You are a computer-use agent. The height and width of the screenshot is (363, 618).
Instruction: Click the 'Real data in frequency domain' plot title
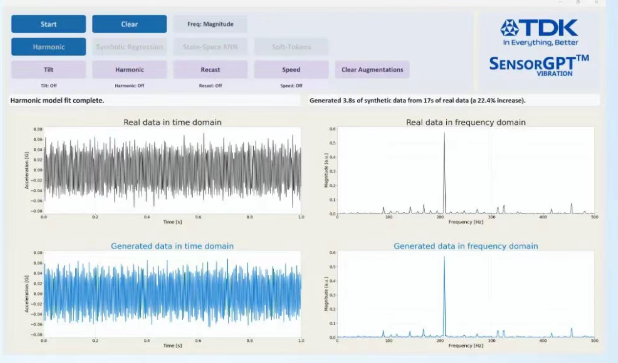(x=466, y=122)
